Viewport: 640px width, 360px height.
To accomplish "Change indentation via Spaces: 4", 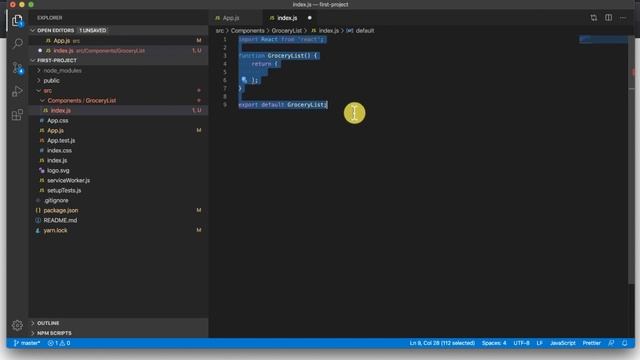I will tap(494, 343).
